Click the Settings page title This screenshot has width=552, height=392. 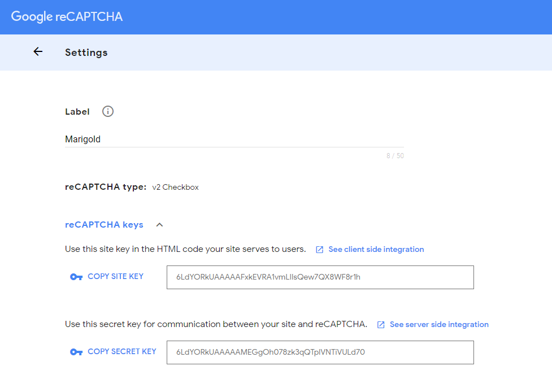86,53
